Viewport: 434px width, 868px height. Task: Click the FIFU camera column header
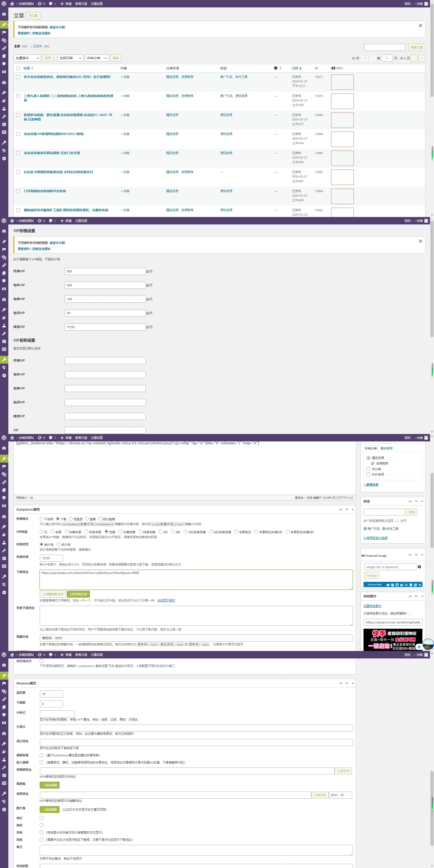337,68
